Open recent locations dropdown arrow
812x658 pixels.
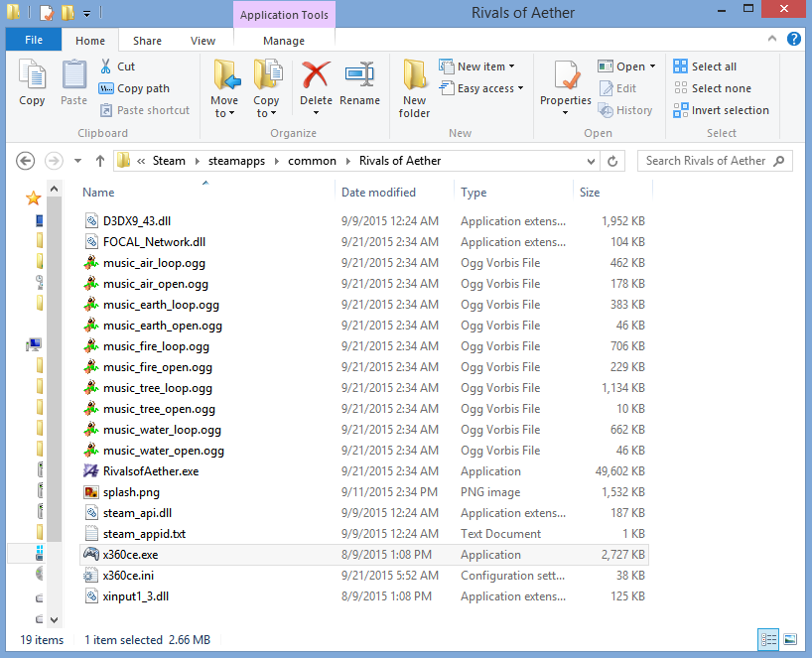coord(77,161)
